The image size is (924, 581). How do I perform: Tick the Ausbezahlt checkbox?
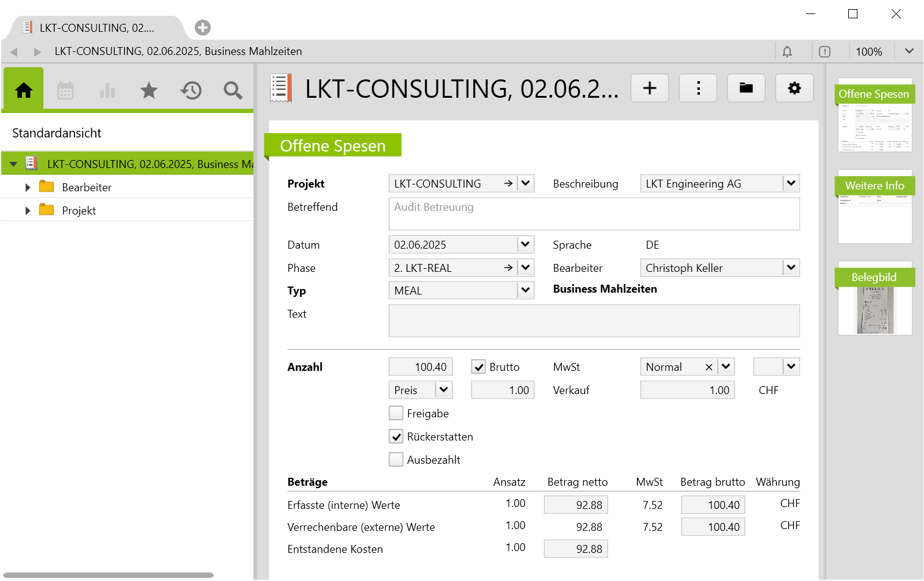(396, 460)
